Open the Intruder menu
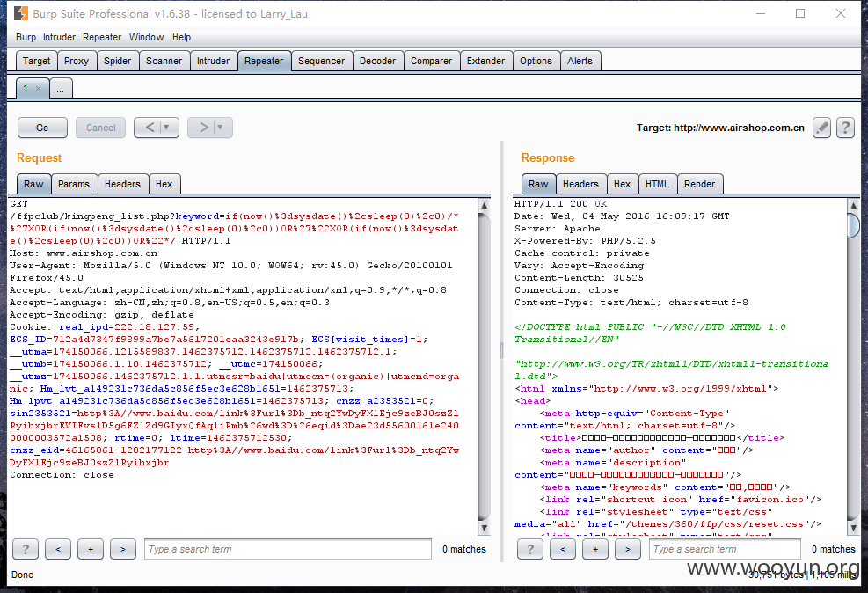This screenshot has height=593, width=868. [59, 37]
